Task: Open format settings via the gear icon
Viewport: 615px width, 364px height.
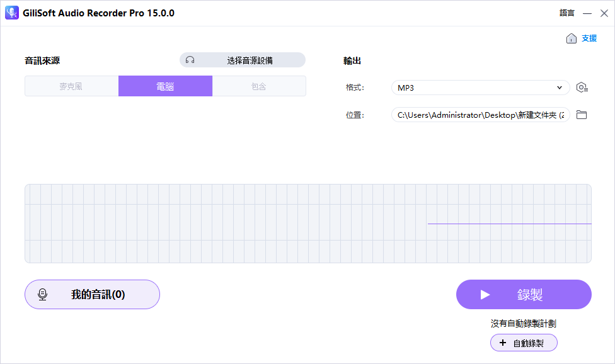Action: [582, 88]
